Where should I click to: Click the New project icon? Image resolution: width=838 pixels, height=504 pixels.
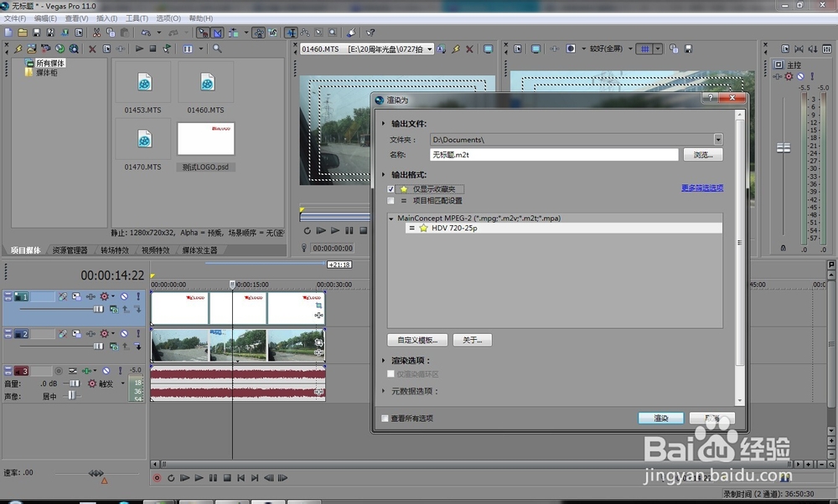pyautogui.click(x=8, y=33)
